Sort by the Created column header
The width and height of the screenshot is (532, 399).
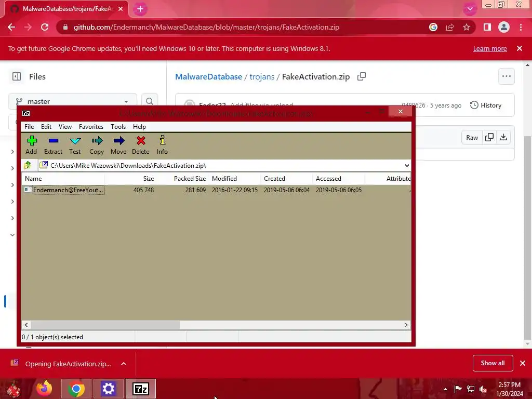[286, 179]
